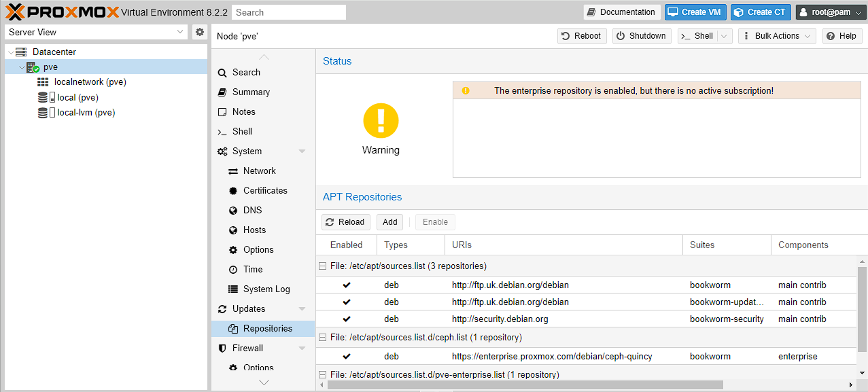
Task: Select enabled checkmark for bookworm-security repository
Action: pos(347,319)
